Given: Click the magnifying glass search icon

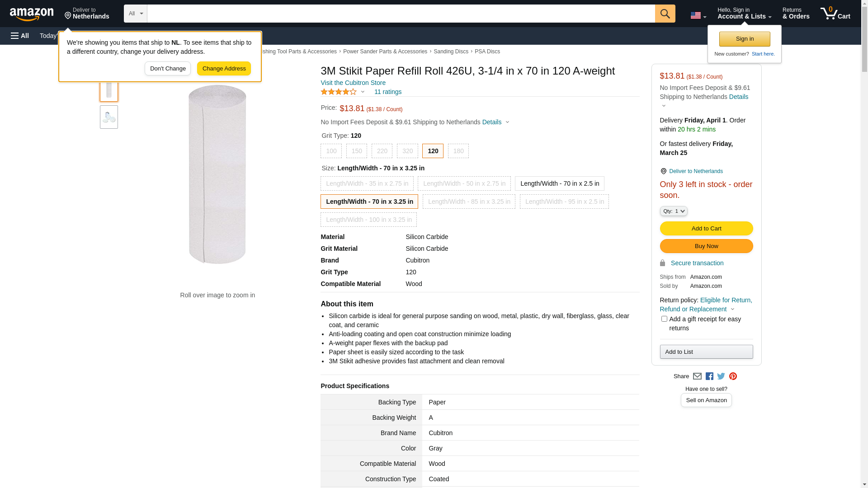Looking at the screenshot, I should 665,14.
